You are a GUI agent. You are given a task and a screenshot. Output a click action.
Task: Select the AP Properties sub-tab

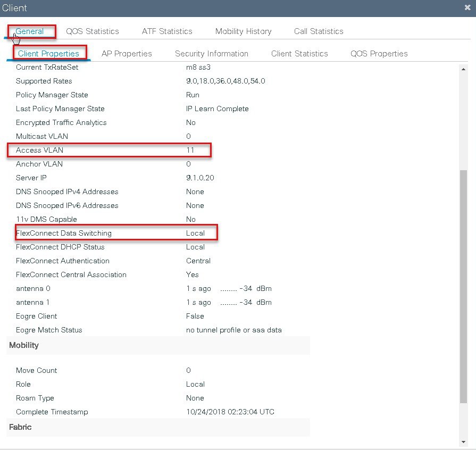coord(127,53)
